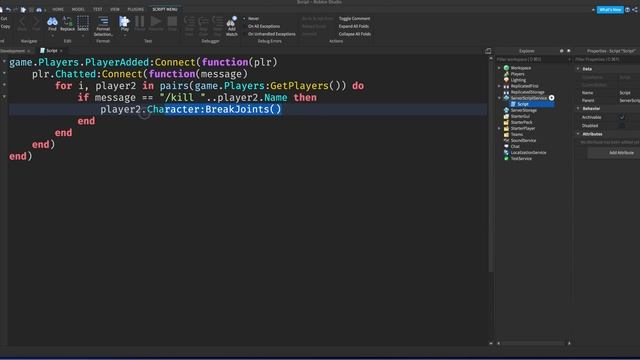
Task: Select On All Exceptions option
Action: coord(262,26)
